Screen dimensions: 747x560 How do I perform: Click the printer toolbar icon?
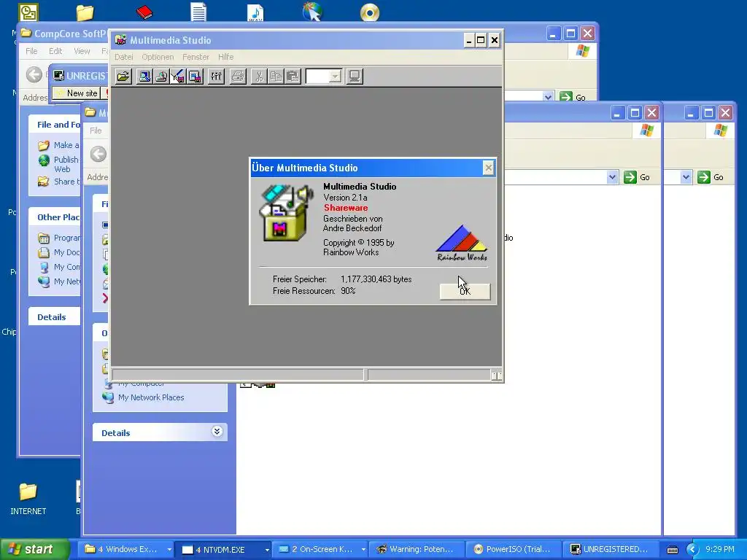[238, 76]
